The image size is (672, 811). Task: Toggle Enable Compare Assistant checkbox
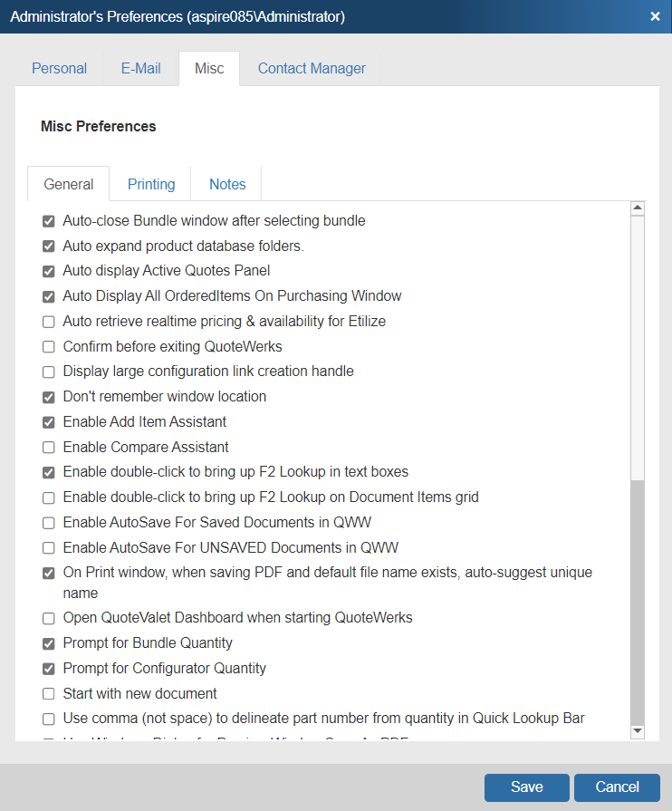click(x=49, y=447)
